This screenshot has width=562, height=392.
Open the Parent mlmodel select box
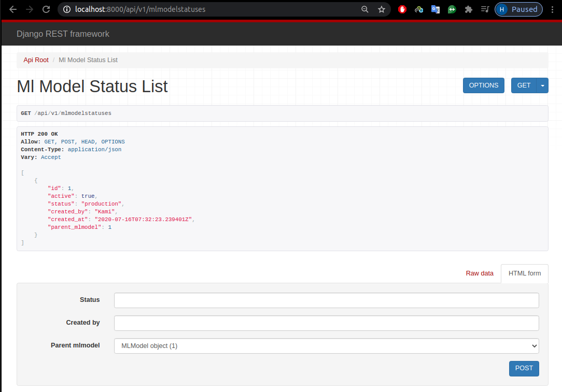tap(326, 346)
